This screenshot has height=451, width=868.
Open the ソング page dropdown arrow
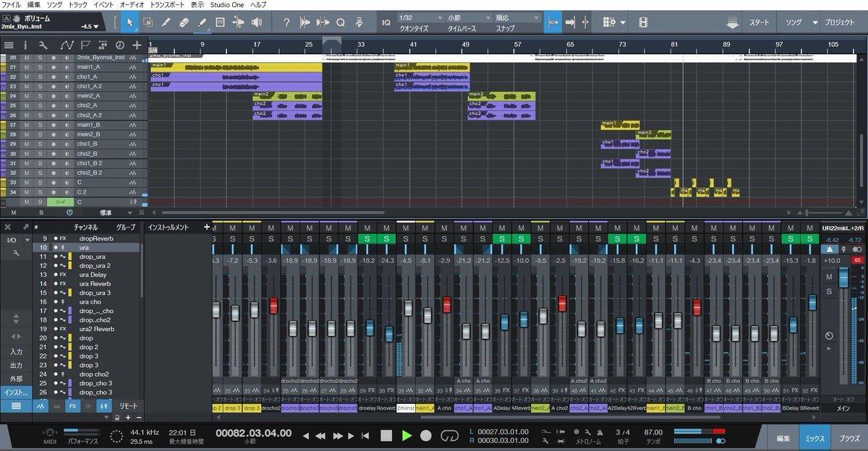(x=816, y=22)
